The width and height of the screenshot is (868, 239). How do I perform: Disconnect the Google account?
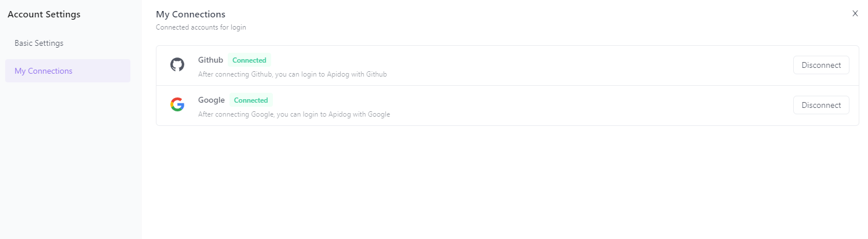[x=820, y=105]
